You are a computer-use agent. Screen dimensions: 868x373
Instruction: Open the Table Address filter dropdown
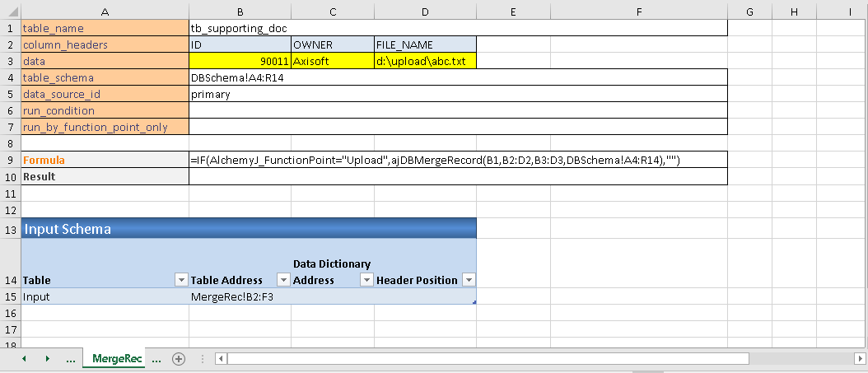pyautogui.click(x=283, y=280)
